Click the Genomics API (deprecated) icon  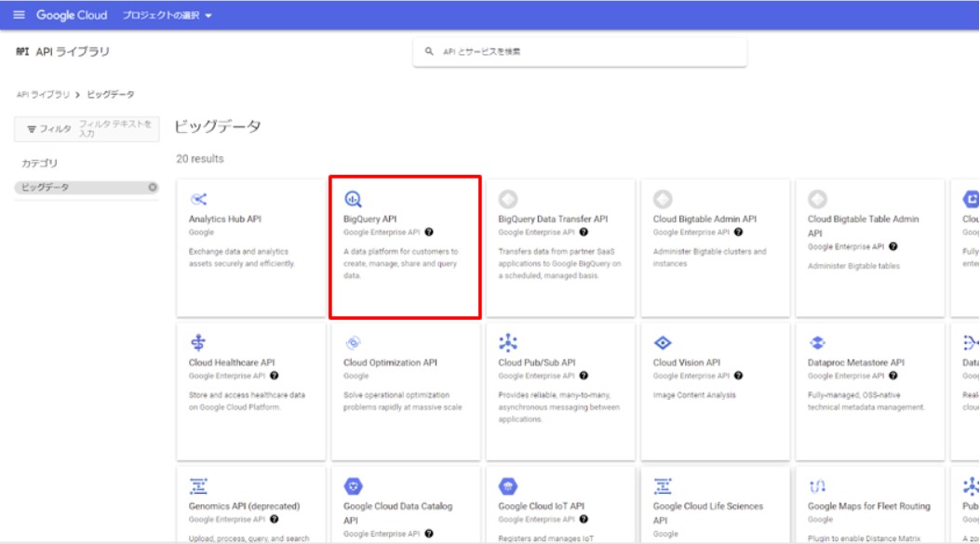coord(198,486)
